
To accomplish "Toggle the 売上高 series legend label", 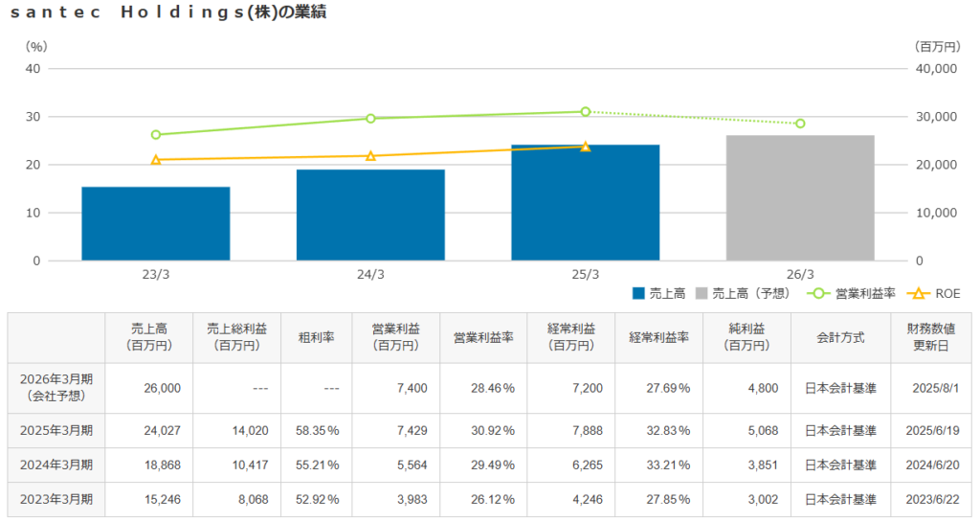I will [668, 293].
